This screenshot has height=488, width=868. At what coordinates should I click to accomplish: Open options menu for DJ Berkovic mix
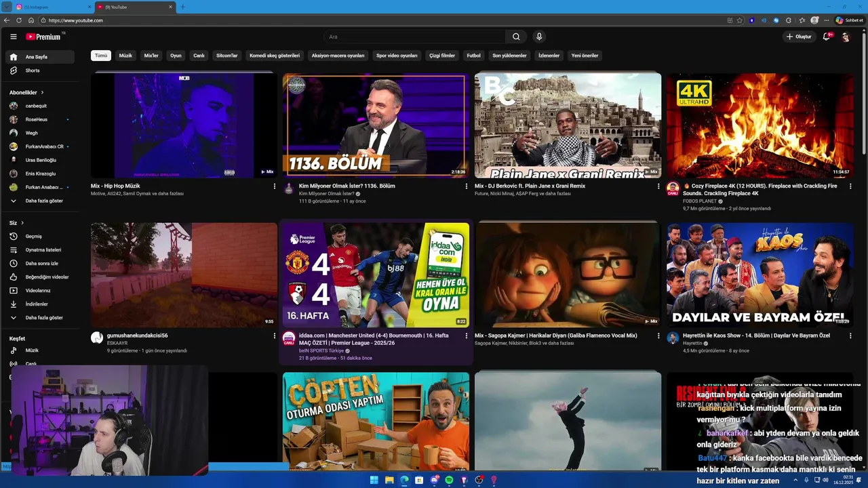pyautogui.click(x=658, y=186)
